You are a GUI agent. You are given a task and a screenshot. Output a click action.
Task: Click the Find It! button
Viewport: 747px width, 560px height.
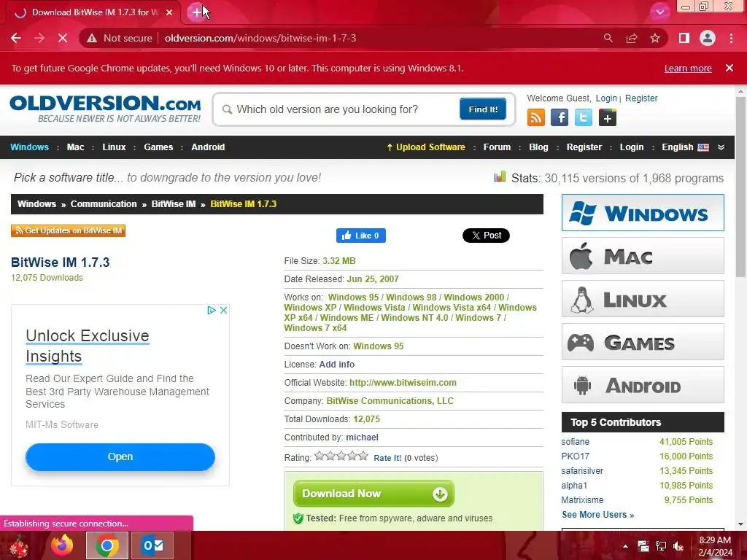pyautogui.click(x=483, y=109)
